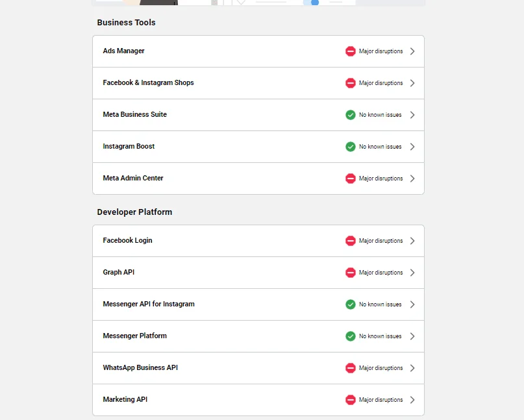Click 'Major disruptions' text for Graph API

pyautogui.click(x=381, y=273)
